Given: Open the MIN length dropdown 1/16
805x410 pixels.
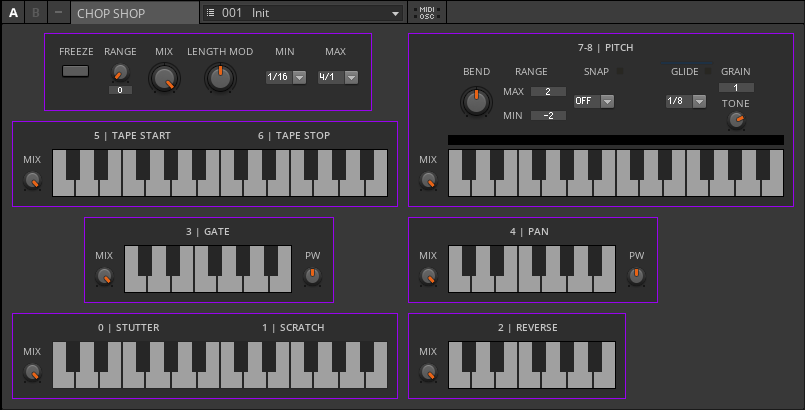Looking at the screenshot, I should point(286,77).
